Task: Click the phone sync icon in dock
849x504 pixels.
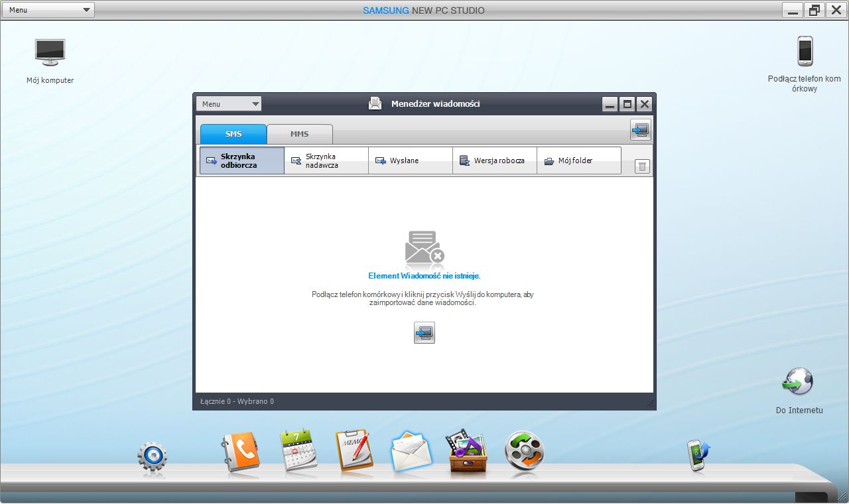Action: [698, 456]
